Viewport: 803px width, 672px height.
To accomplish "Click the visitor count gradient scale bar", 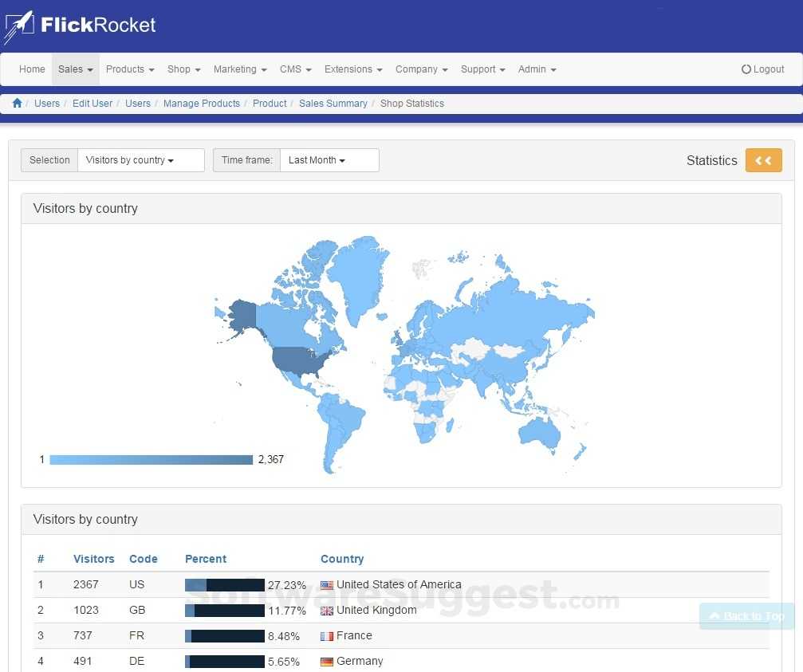I will (x=150, y=459).
